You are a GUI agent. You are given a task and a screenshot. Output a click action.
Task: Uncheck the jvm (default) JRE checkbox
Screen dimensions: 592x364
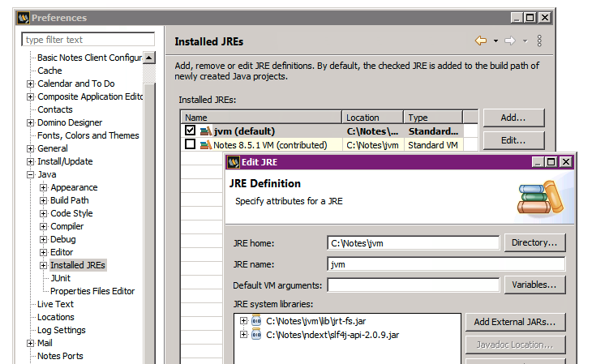point(190,131)
